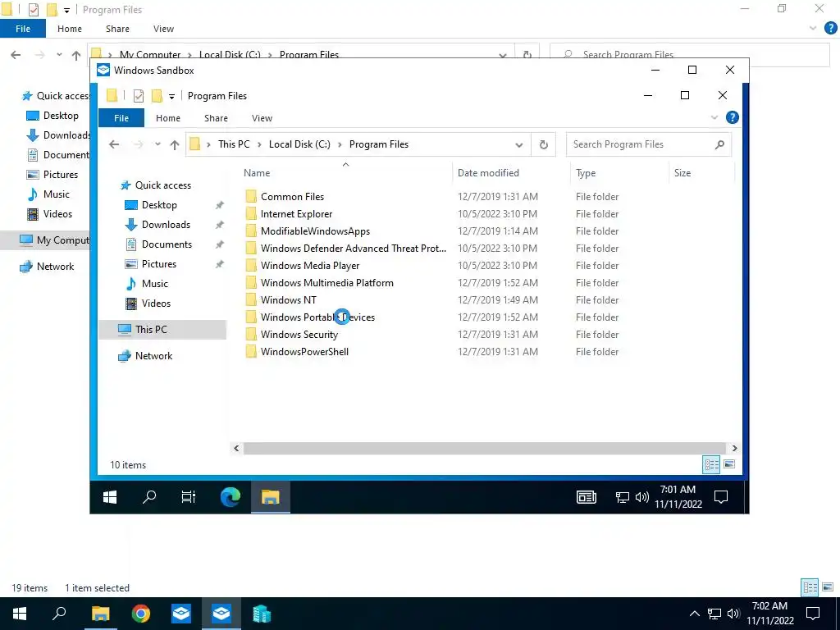Image resolution: width=840 pixels, height=630 pixels.
Task: Go back in Sandbox Explorer
Action: click(x=114, y=144)
